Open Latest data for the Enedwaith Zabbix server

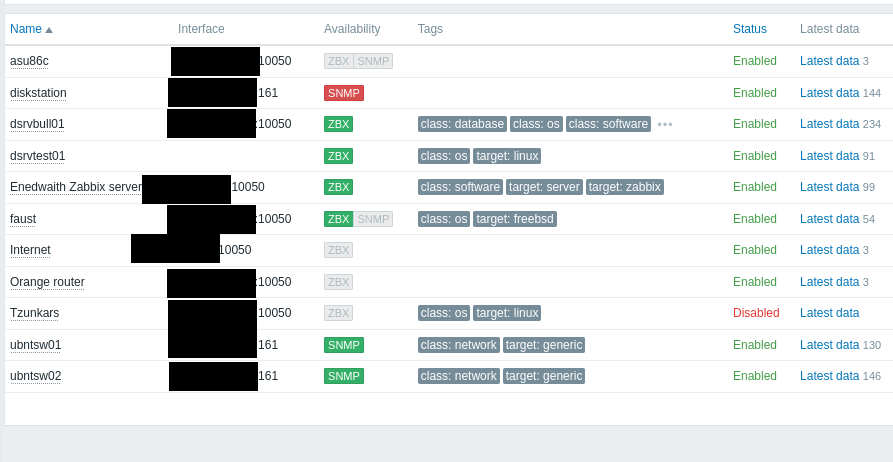pyautogui.click(x=829, y=187)
